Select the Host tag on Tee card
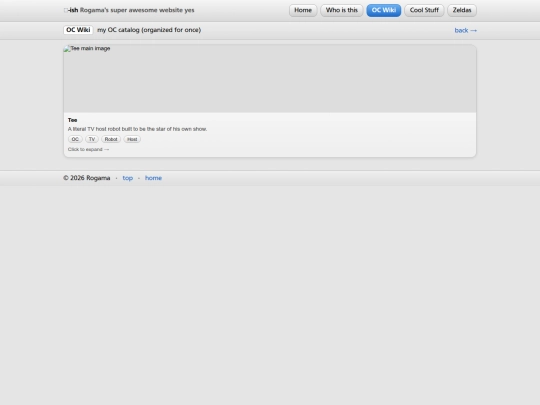Image resolution: width=540 pixels, height=405 pixels. click(132, 139)
